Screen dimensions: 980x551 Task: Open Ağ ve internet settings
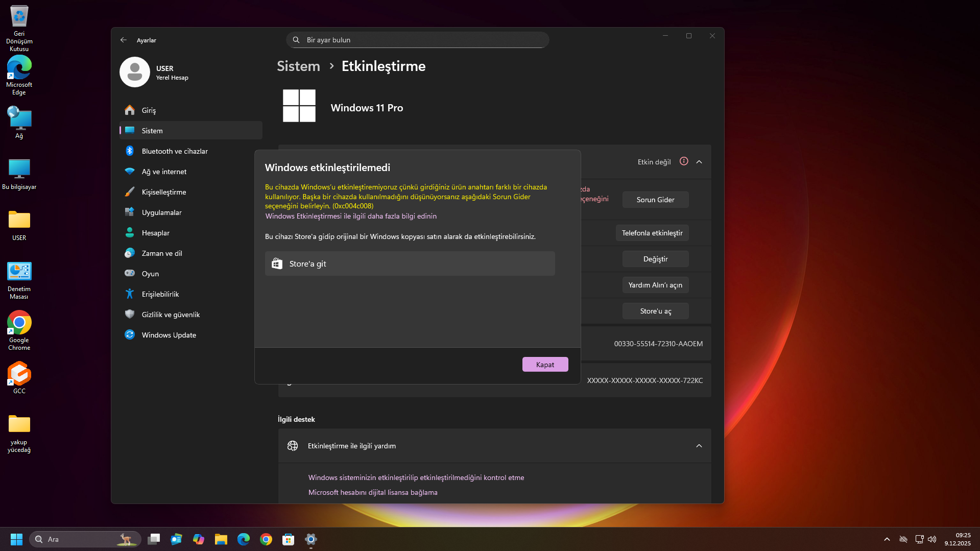coord(191,172)
